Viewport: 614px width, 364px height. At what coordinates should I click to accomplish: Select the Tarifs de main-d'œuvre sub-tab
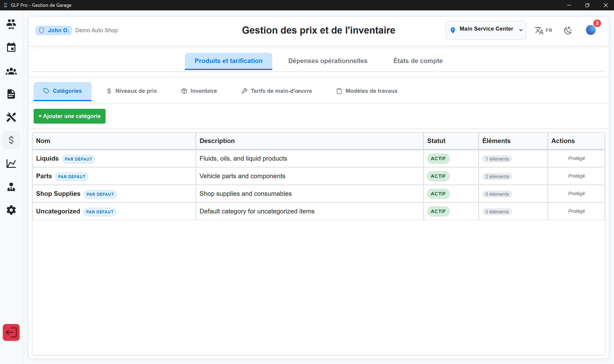point(276,91)
